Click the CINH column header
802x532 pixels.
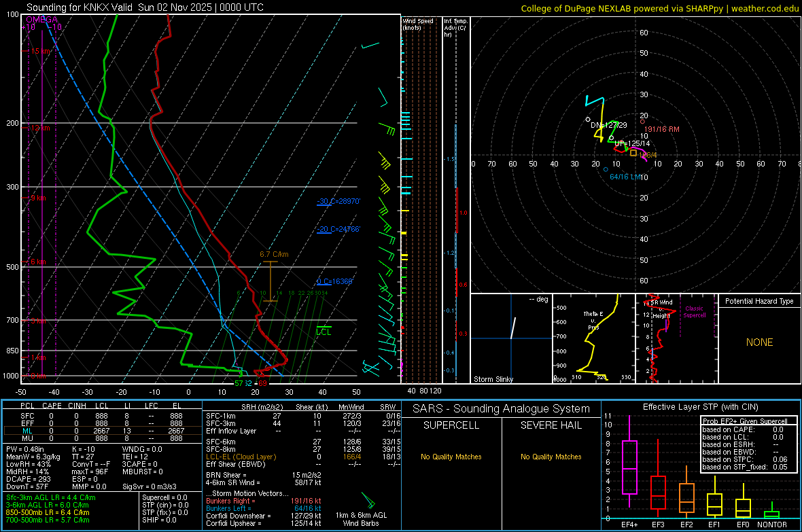tap(77, 406)
